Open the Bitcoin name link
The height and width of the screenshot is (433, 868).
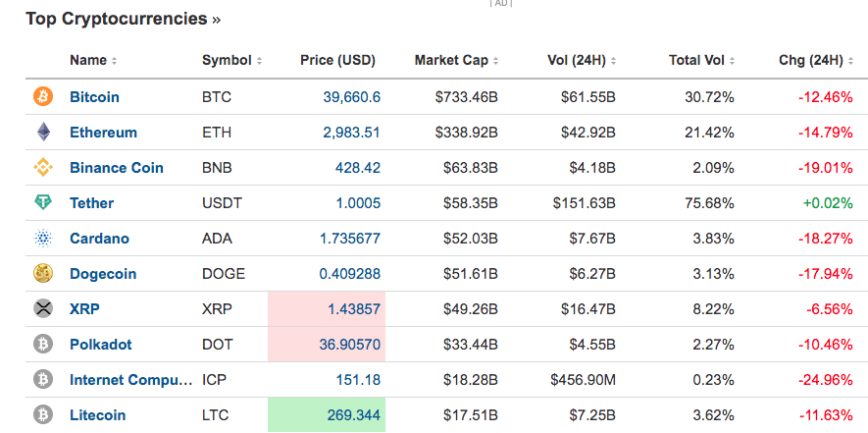[x=94, y=97]
